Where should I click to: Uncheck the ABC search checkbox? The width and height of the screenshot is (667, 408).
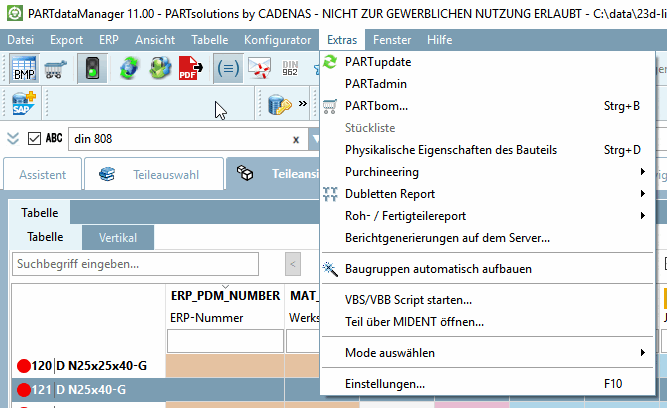point(34,139)
